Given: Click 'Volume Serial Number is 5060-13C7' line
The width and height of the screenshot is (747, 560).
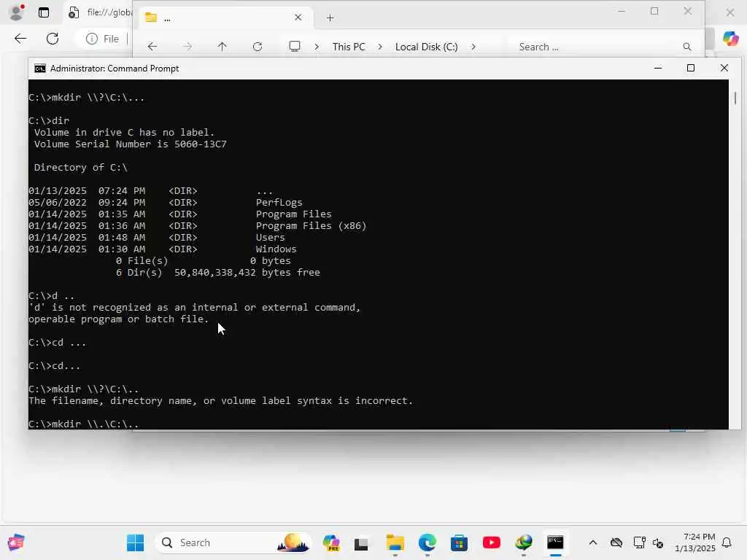Looking at the screenshot, I should click(x=130, y=144).
